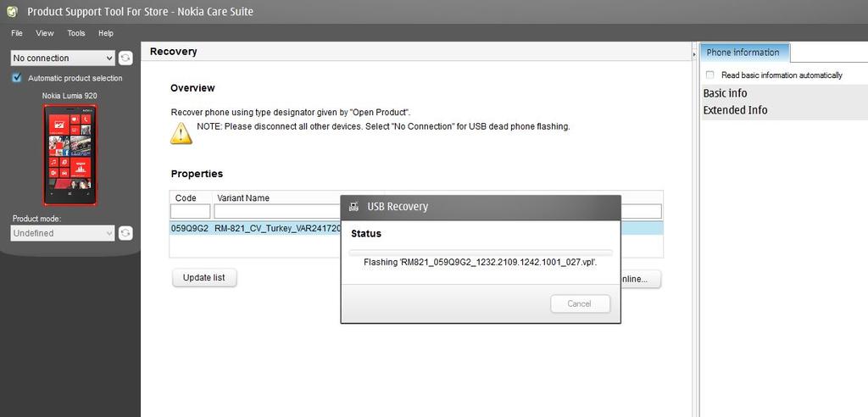Cancel the USB Recovery flashing
The width and height of the screenshot is (868, 417).
[x=580, y=304]
